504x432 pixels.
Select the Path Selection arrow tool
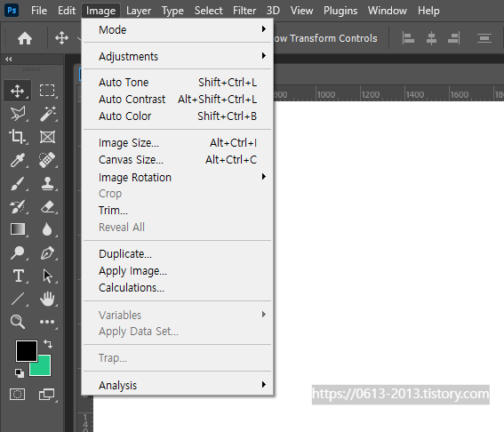pyautogui.click(x=47, y=276)
